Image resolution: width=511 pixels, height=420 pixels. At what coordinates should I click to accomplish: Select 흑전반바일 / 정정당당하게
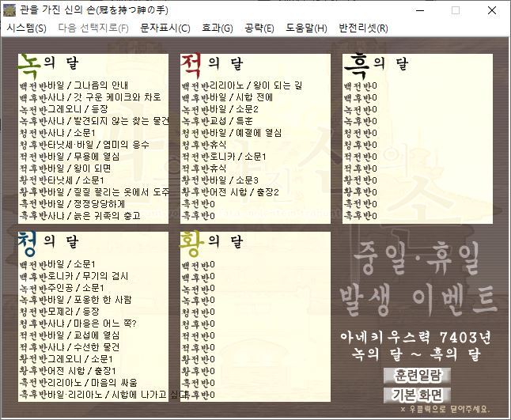(72, 204)
